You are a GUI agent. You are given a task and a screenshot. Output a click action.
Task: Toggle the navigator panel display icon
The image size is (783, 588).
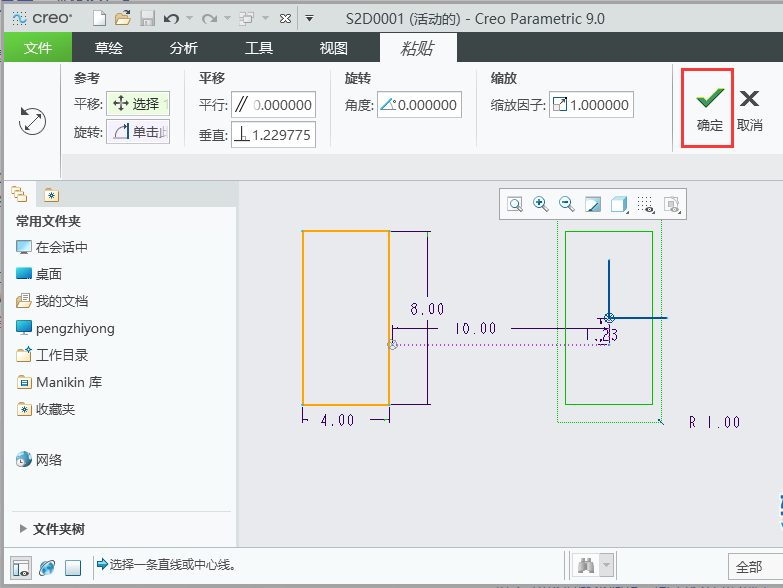[x=21, y=568]
